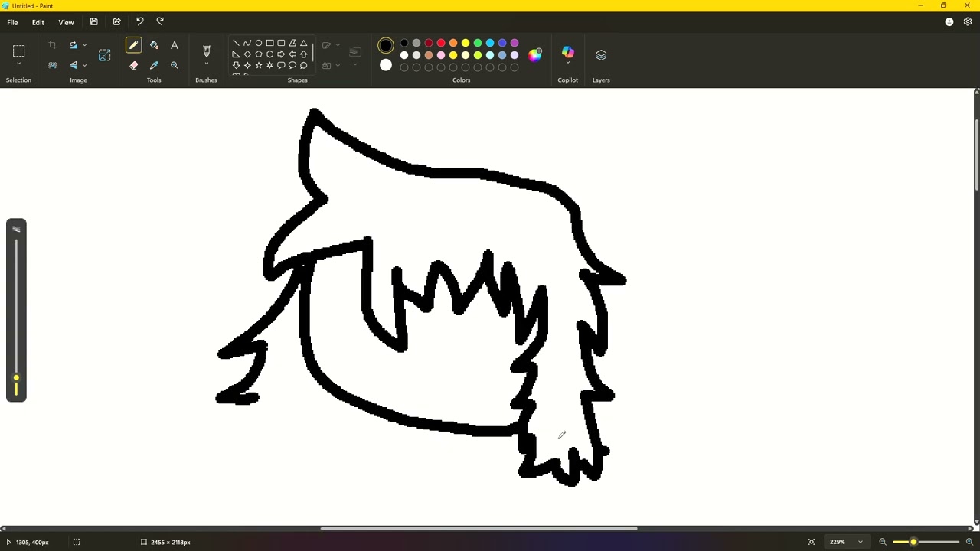Click the Fit to window icon
Image resolution: width=980 pixels, height=551 pixels.
(x=812, y=542)
